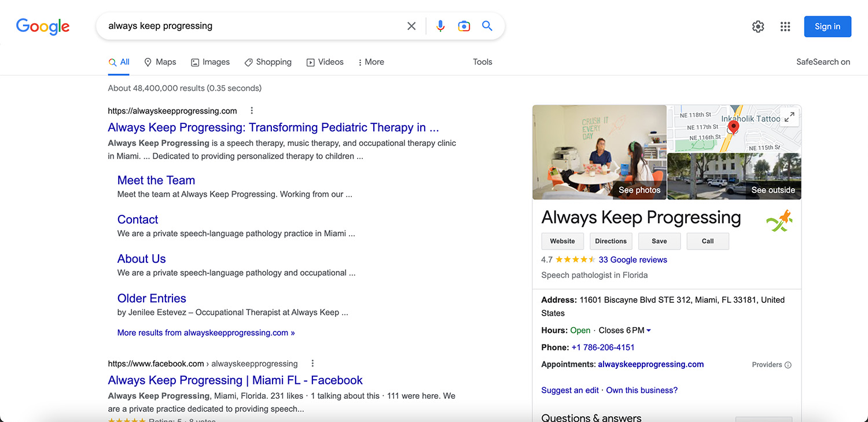Click the Sign in button
This screenshot has width=868, height=422.
827,27
